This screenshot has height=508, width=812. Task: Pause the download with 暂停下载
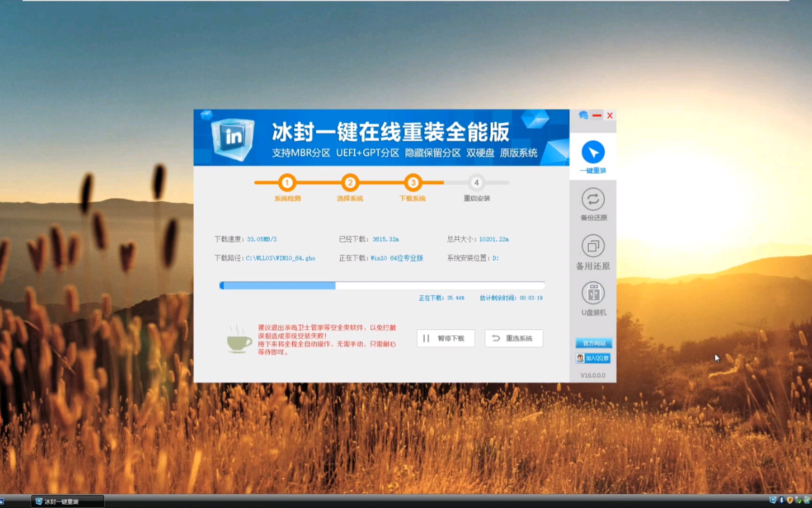[x=445, y=338]
